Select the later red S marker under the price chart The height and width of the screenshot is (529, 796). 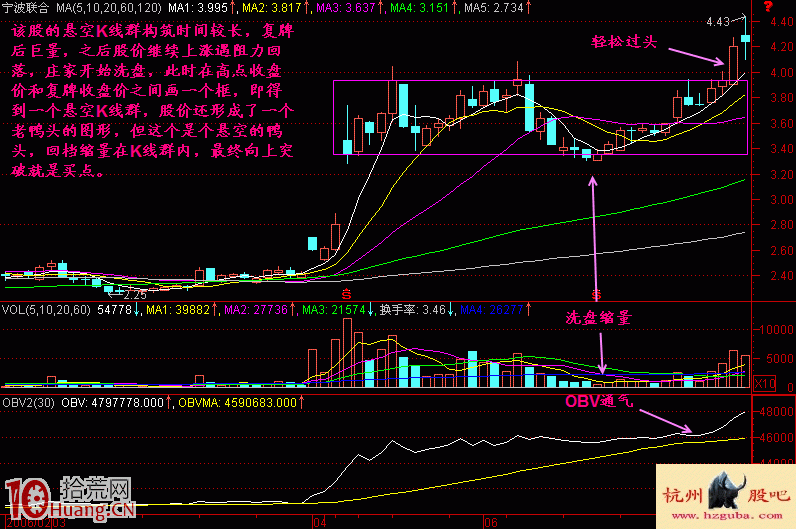pos(596,294)
